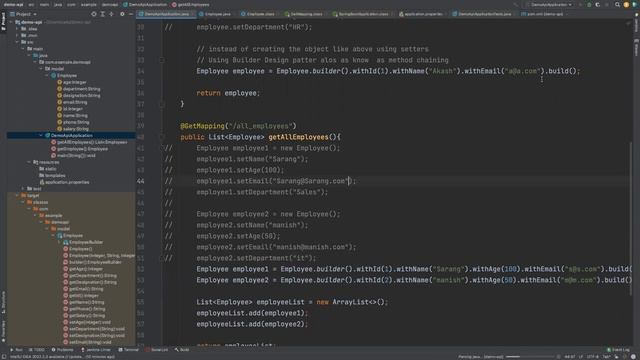
Task: Collapse the Employee class node under model
Action: tap(47, 75)
